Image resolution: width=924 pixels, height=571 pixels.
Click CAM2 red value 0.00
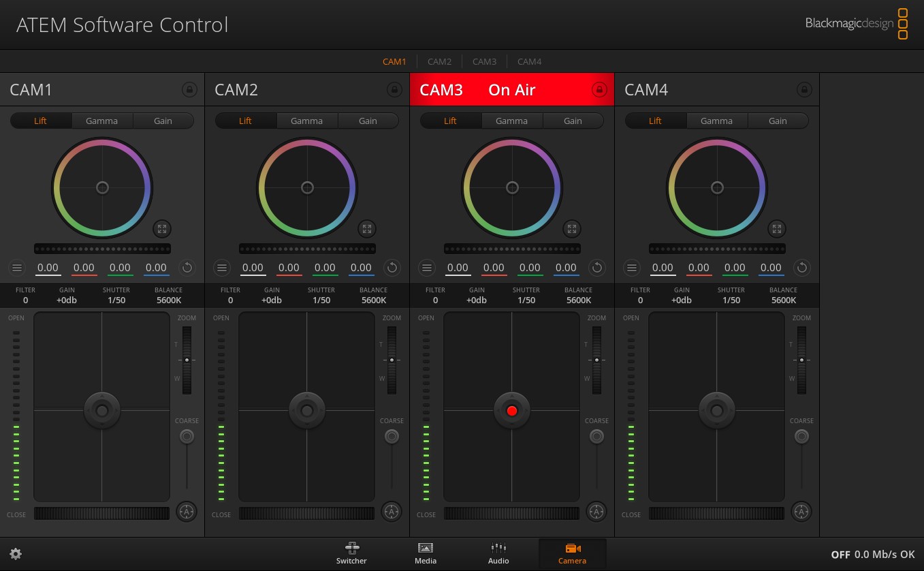point(289,268)
